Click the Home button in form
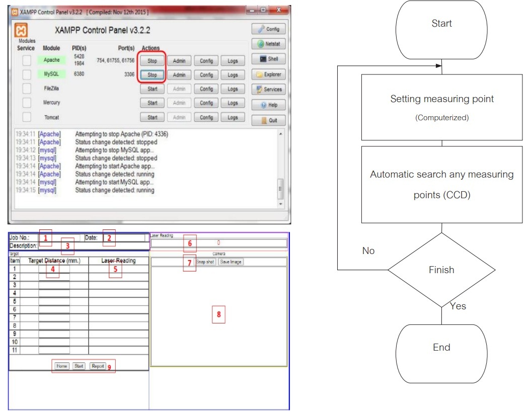This screenshot has height=414, width=532. coord(61,366)
